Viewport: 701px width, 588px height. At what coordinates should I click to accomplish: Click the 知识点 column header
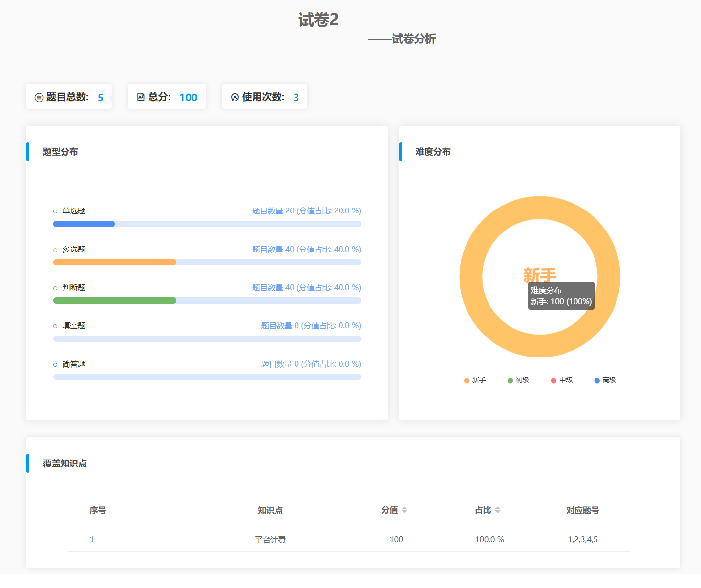[x=270, y=510]
